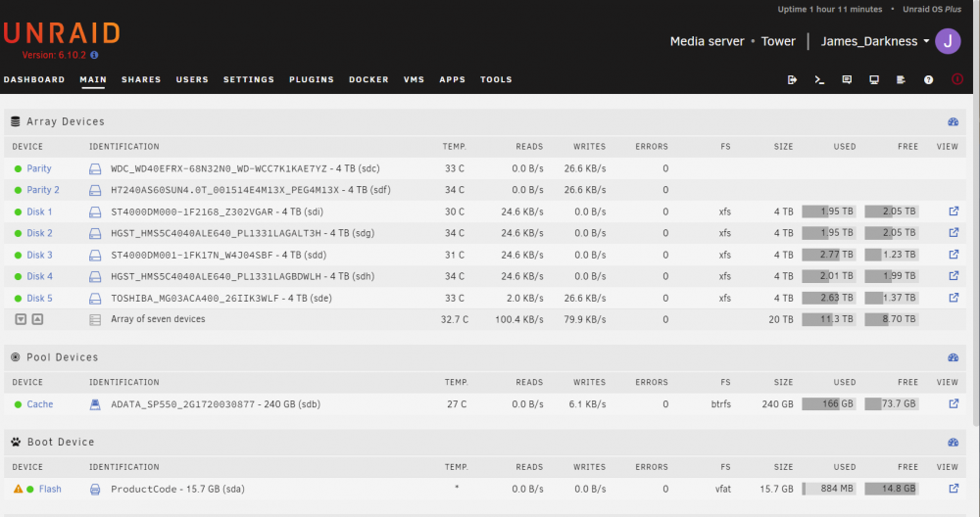
Task: Open the Disk 4 settings link
Action: pos(39,276)
